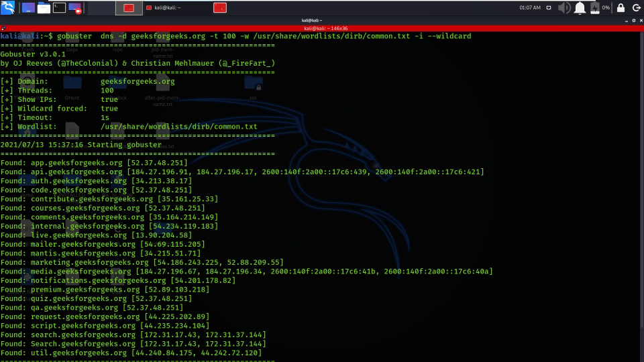This screenshot has height=362, width=644.
Task: Close the kali@kali terminal window
Action: tap(641, 20)
